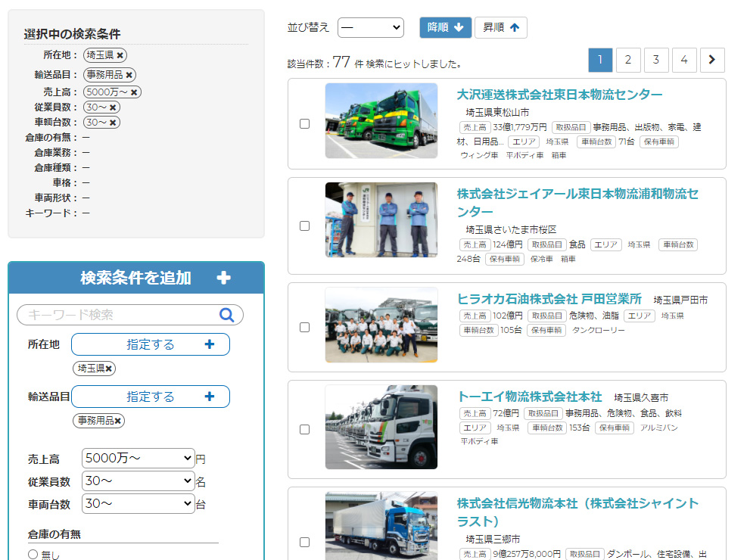
Task: Check the box for トーエイ物流株式会社本社
Action: [304, 430]
